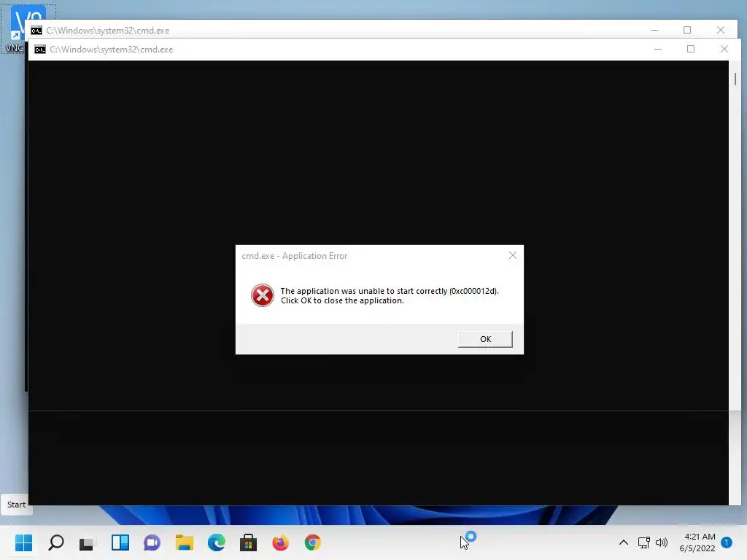Launch Firefox from the taskbar

281,542
